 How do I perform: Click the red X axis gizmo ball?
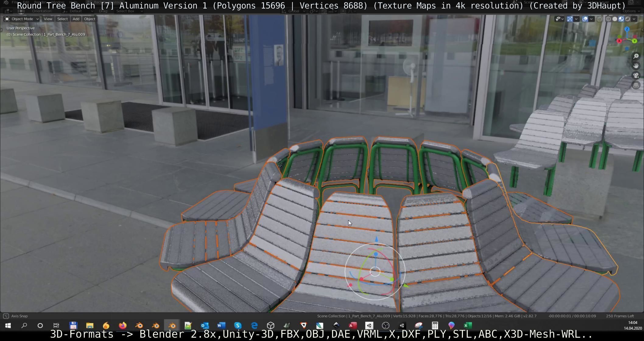point(619,41)
